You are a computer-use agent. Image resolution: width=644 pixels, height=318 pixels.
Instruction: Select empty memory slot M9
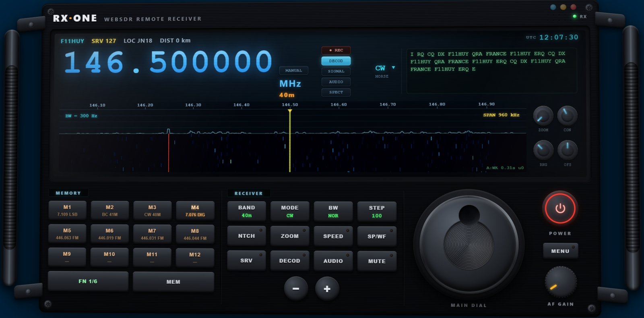(x=67, y=257)
